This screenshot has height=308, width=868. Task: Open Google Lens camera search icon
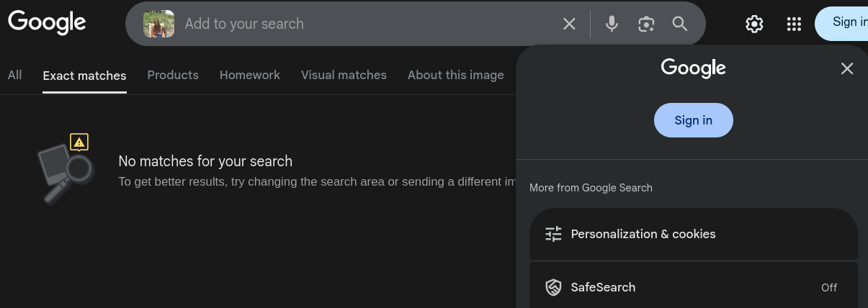point(646,24)
